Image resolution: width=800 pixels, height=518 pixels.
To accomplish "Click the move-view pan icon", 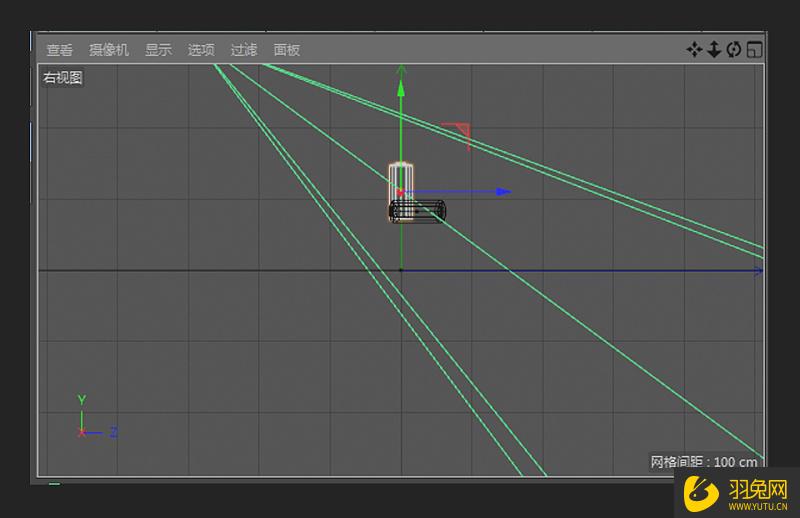I will pos(694,50).
